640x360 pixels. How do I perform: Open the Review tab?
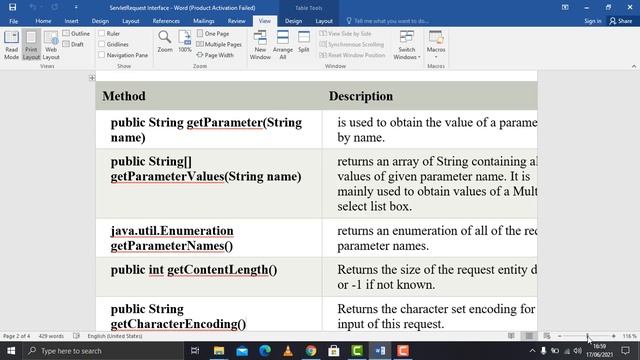pyautogui.click(x=236, y=21)
